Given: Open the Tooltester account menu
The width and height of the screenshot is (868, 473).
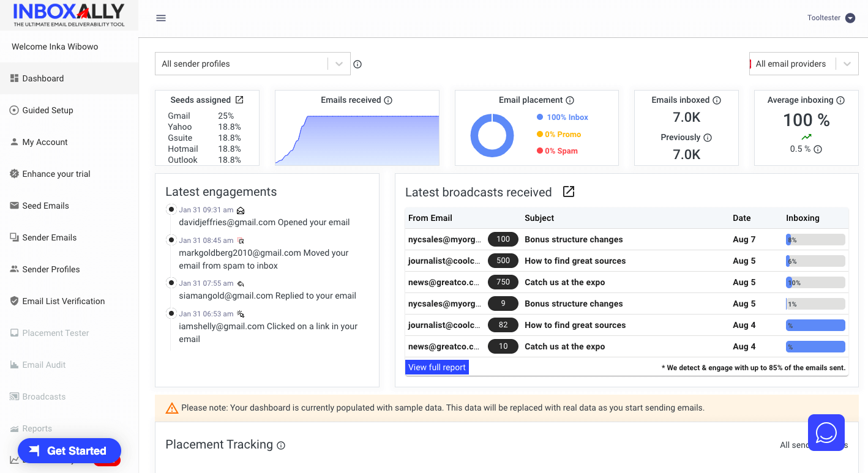Looking at the screenshot, I should click(x=831, y=18).
